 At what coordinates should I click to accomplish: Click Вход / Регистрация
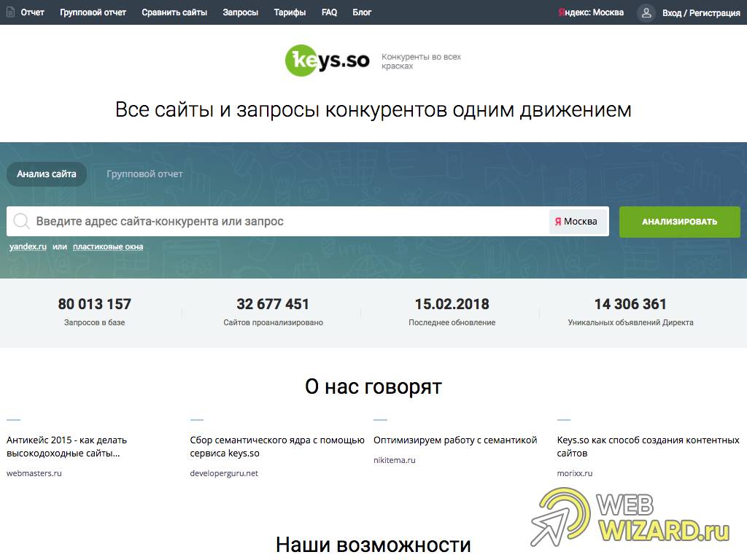tap(701, 13)
